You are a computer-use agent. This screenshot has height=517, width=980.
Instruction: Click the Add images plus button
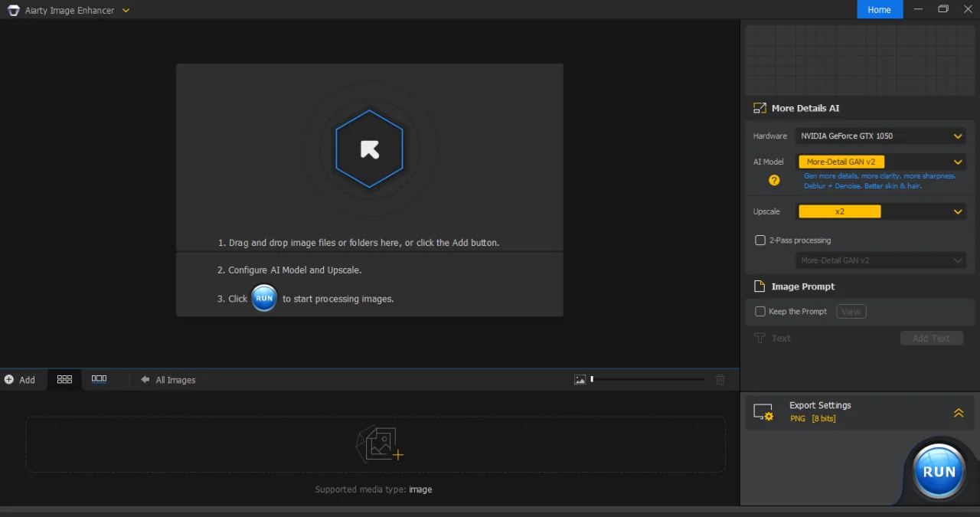click(20, 380)
